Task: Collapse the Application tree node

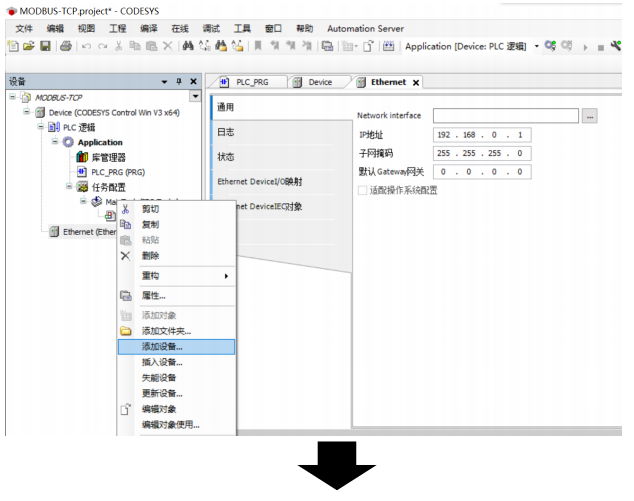Action: click(x=56, y=142)
